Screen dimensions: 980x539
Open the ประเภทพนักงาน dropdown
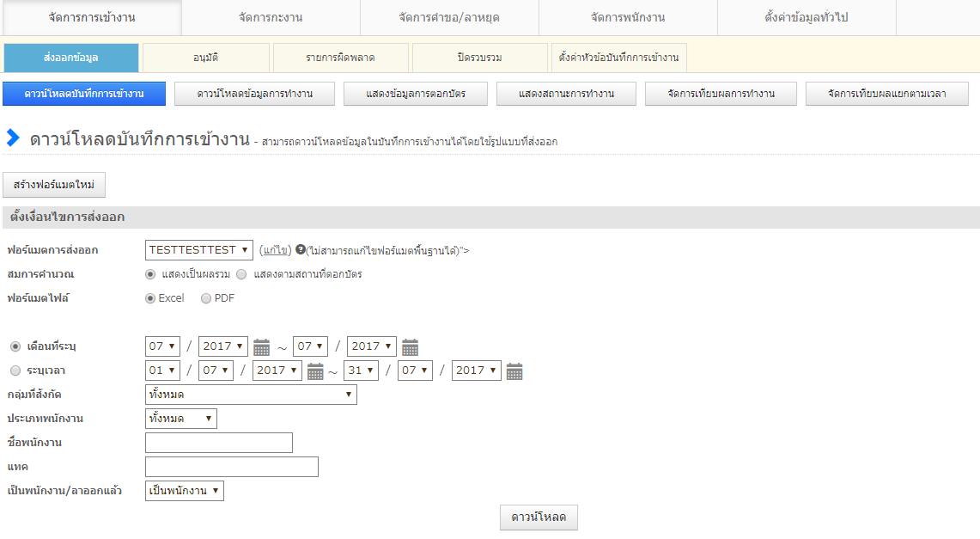[x=181, y=419]
